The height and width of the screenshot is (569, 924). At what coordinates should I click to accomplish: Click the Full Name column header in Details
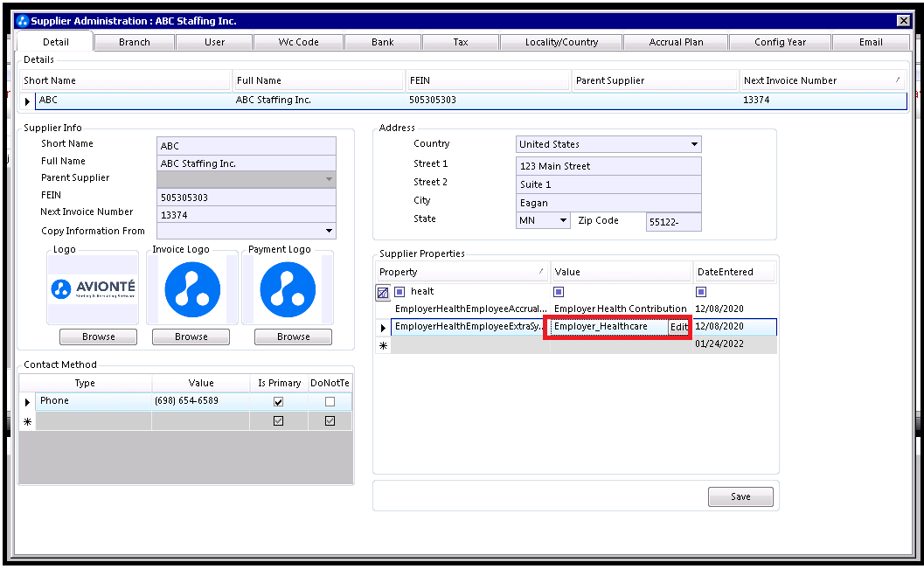[318, 80]
